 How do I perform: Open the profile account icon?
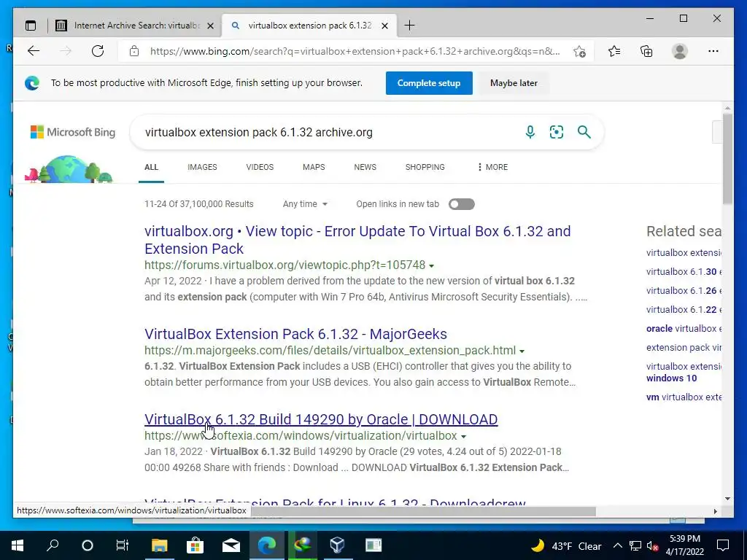[680, 51]
